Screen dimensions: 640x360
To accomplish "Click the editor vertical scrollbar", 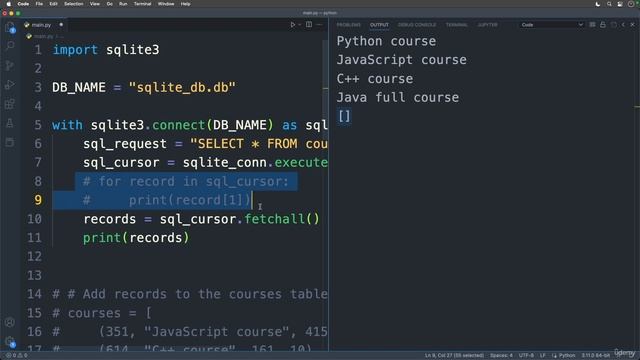I will click(x=325, y=89).
